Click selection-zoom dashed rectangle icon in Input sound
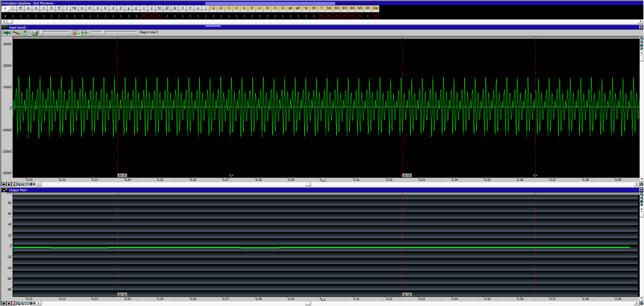The image size is (644, 306). (x=27, y=184)
